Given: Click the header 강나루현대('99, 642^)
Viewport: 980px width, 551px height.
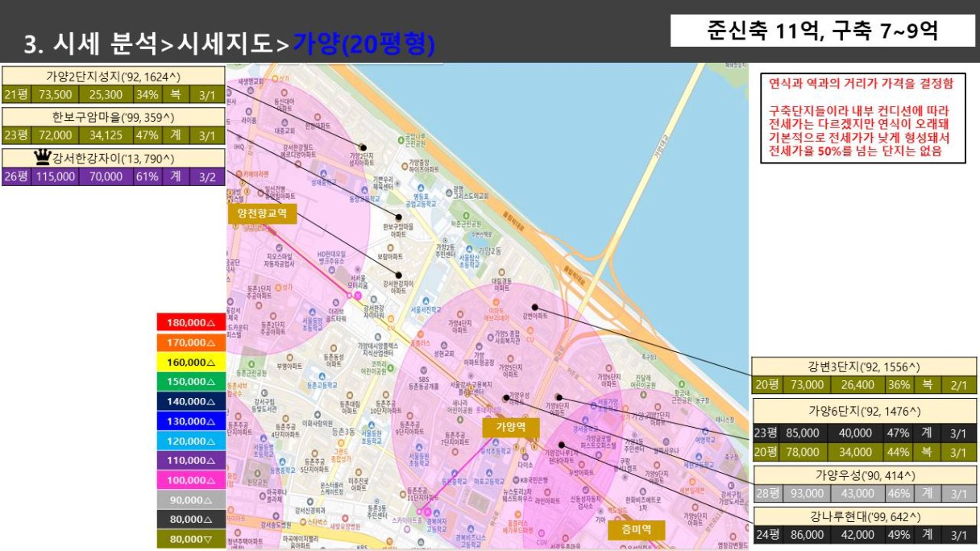Looking at the screenshot, I should [x=864, y=516].
